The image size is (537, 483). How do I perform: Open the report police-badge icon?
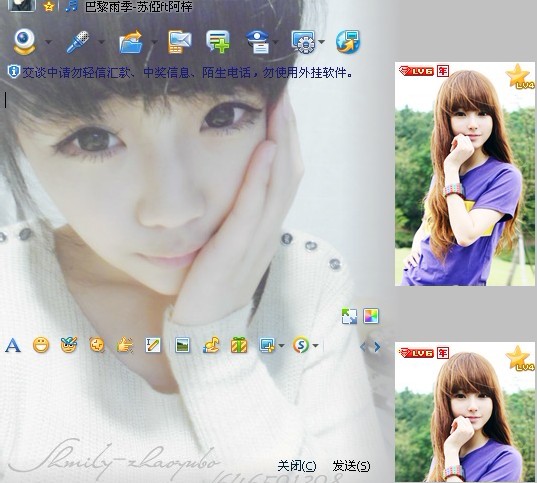coord(258,42)
